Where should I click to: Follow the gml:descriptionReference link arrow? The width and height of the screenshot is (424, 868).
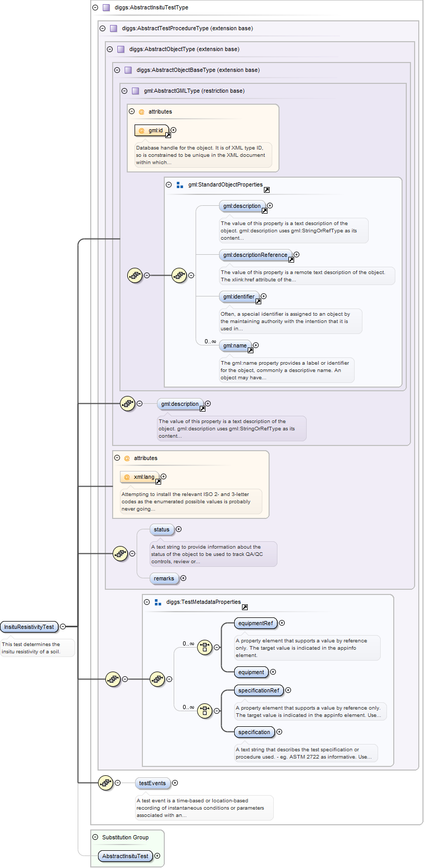(291, 259)
